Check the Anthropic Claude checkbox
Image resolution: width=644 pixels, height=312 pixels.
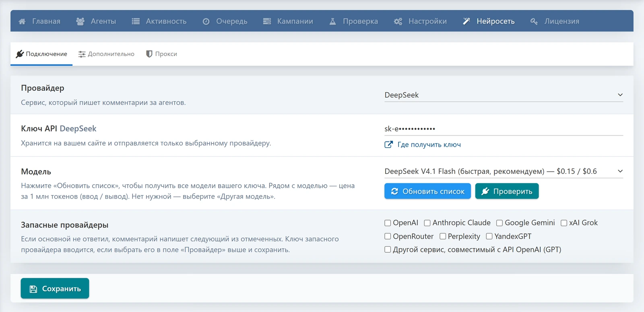(427, 223)
